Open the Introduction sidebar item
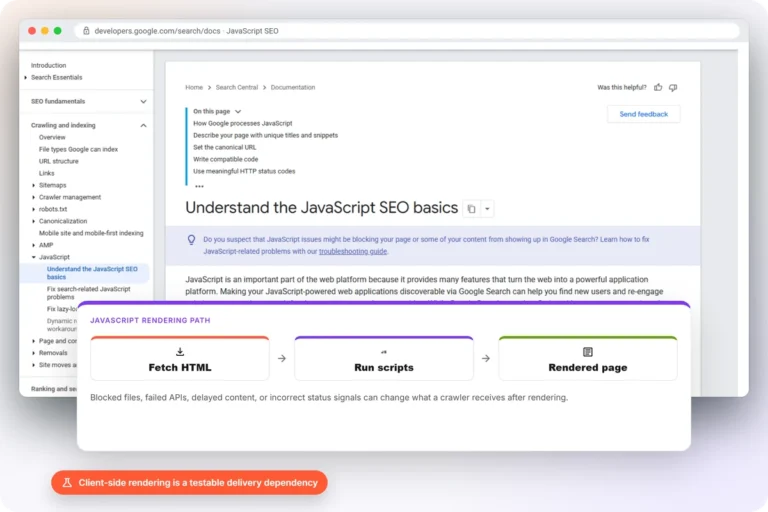The height and width of the screenshot is (512, 768). pos(48,65)
